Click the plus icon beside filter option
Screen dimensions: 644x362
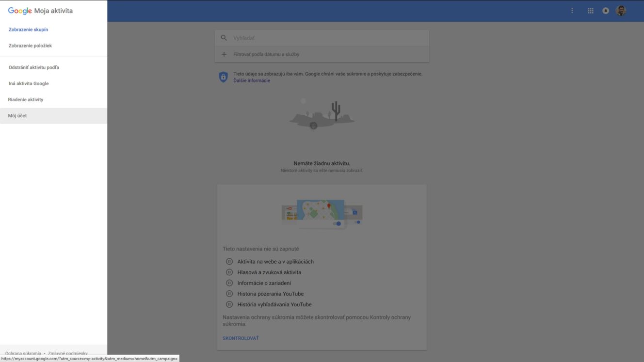pyautogui.click(x=224, y=54)
